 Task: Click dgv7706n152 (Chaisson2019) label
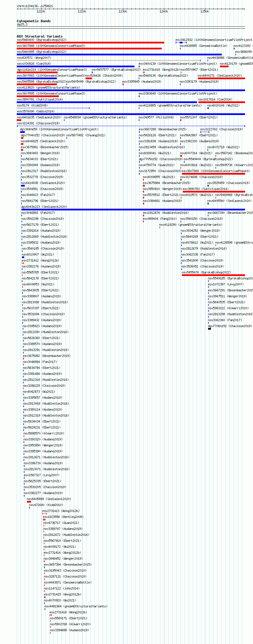pyautogui.click(x=230, y=326)
